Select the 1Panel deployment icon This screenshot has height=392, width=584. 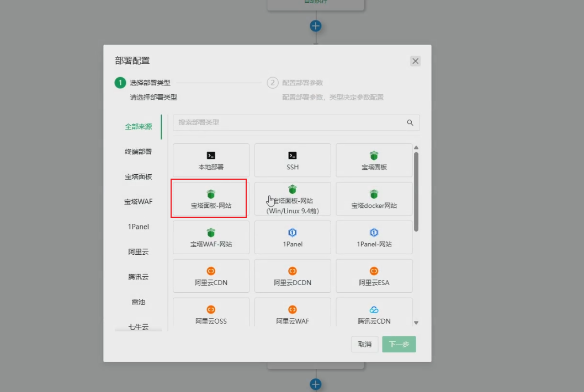click(292, 237)
